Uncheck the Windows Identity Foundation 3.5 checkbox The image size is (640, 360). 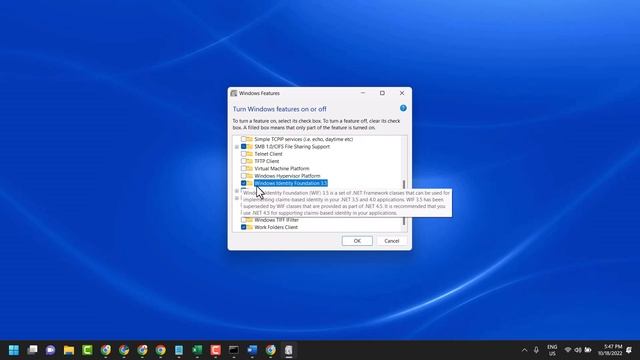[x=243, y=183]
